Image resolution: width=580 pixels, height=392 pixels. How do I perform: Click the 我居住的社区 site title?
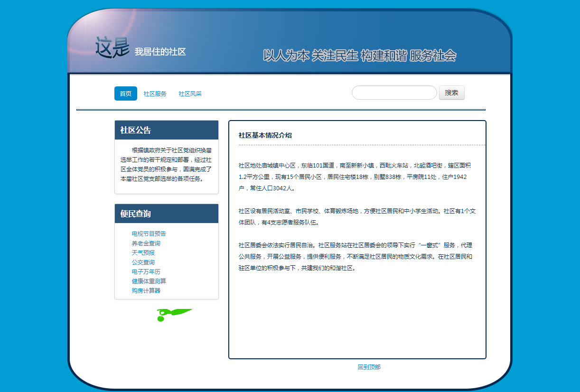160,52
